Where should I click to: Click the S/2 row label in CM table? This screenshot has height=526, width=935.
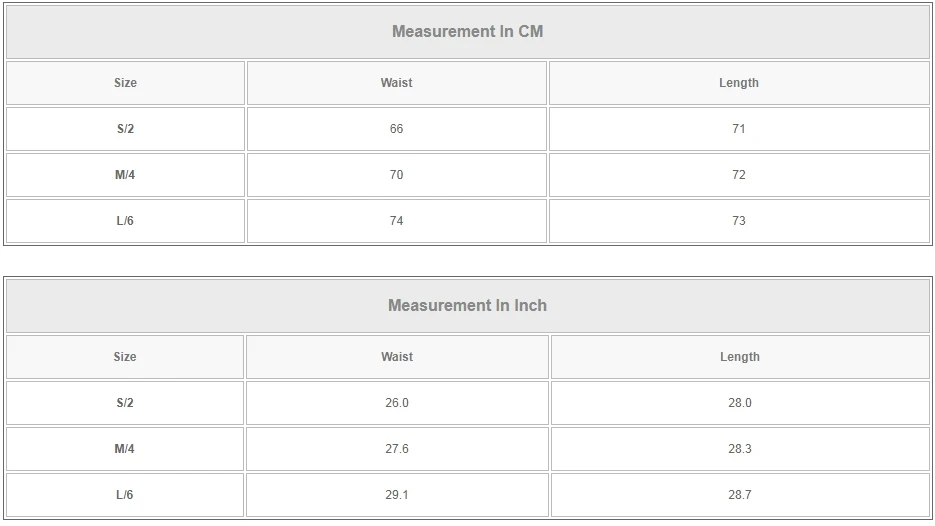(x=125, y=129)
